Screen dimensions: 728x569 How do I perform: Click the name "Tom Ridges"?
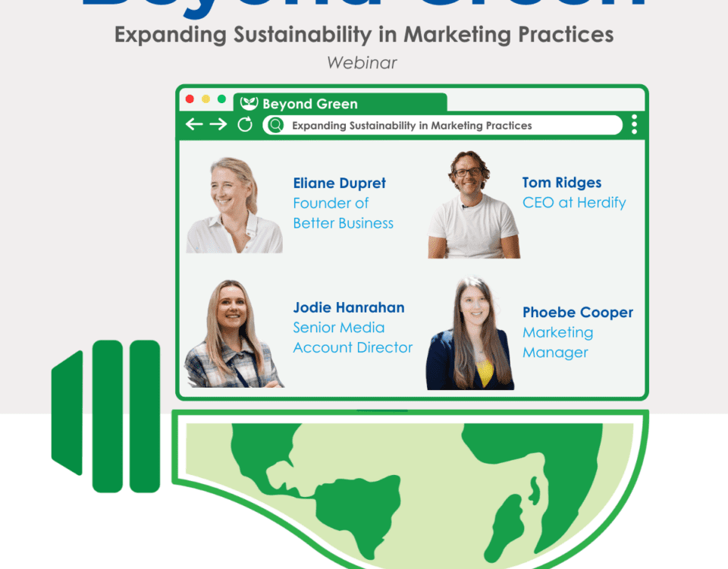562,183
